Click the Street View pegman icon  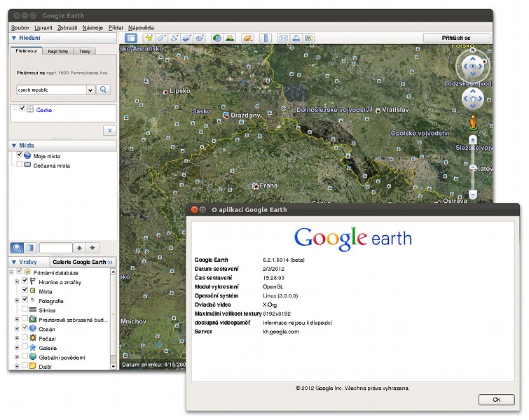click(x=473, y=122)
